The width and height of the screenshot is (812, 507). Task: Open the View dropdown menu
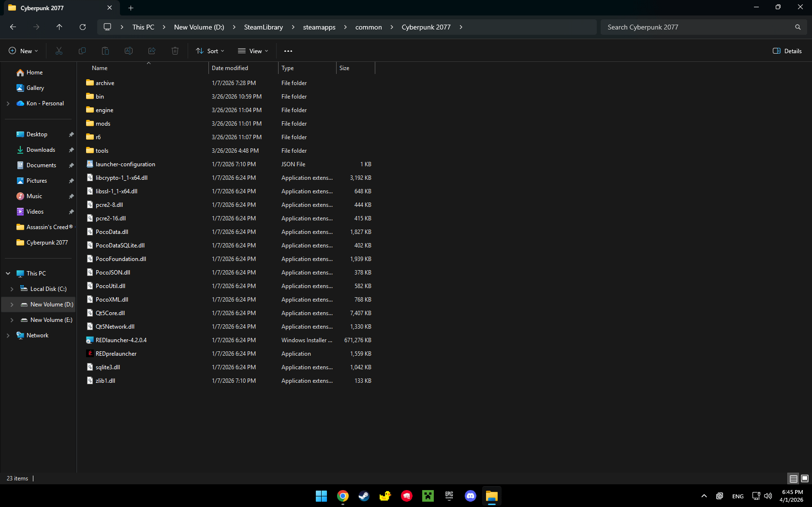click(253, 51)
